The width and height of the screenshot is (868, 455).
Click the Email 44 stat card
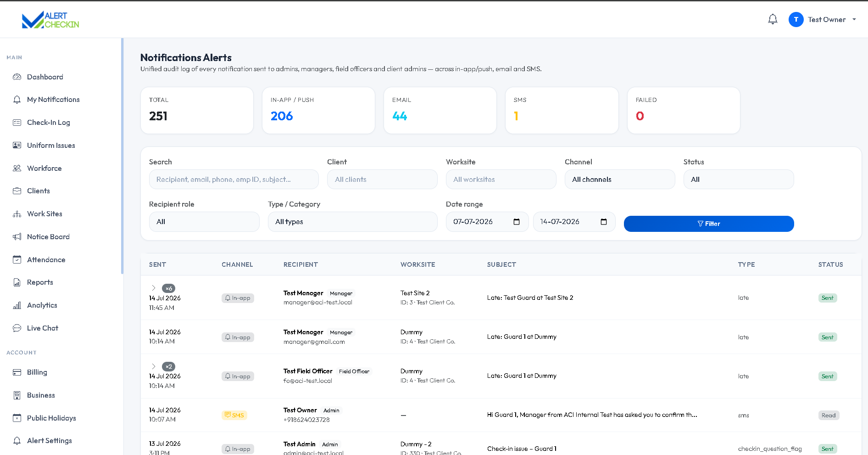coord(440,110)
